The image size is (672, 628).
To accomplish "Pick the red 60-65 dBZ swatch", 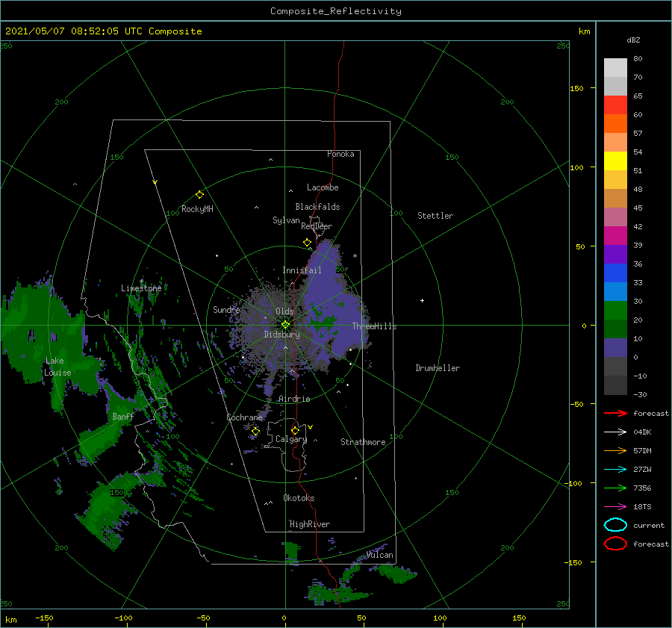I will pyautogui.click(x=615, y=105).
